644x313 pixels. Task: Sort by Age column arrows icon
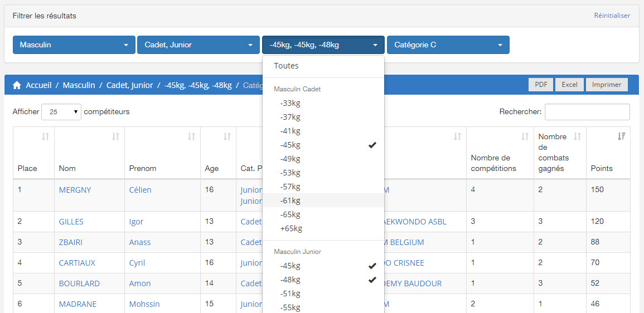click(x=227, y=136)
